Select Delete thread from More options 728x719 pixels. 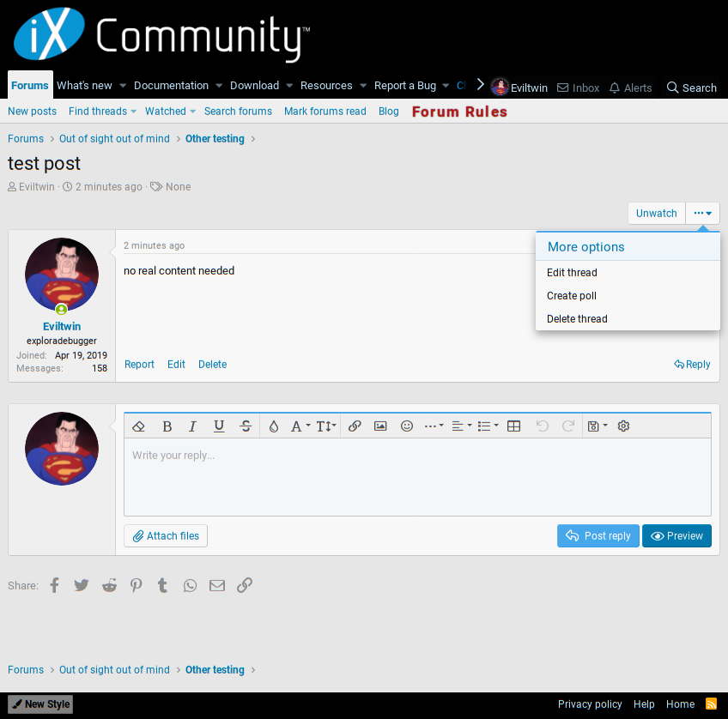click(628, 318)
